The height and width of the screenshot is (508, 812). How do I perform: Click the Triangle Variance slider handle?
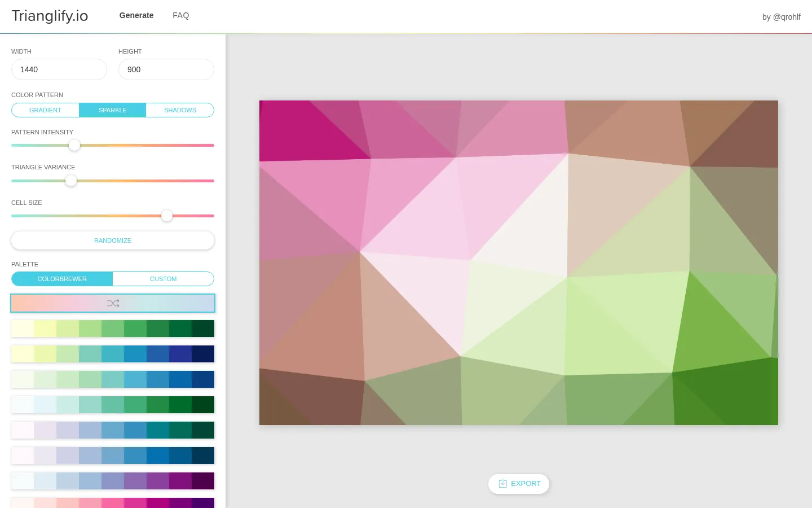pyautogui.click(x=71, y=181)
